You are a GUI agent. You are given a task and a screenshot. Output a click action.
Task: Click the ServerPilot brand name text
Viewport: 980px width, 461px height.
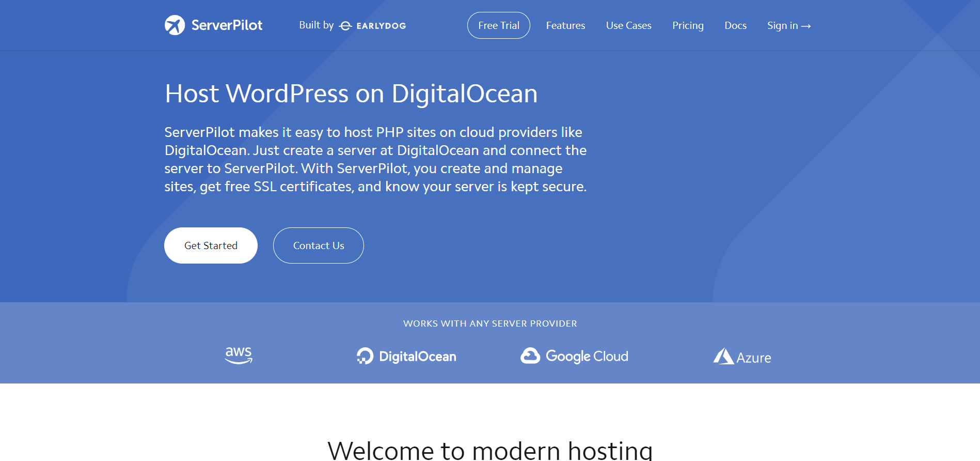click(x=227, y=25)
